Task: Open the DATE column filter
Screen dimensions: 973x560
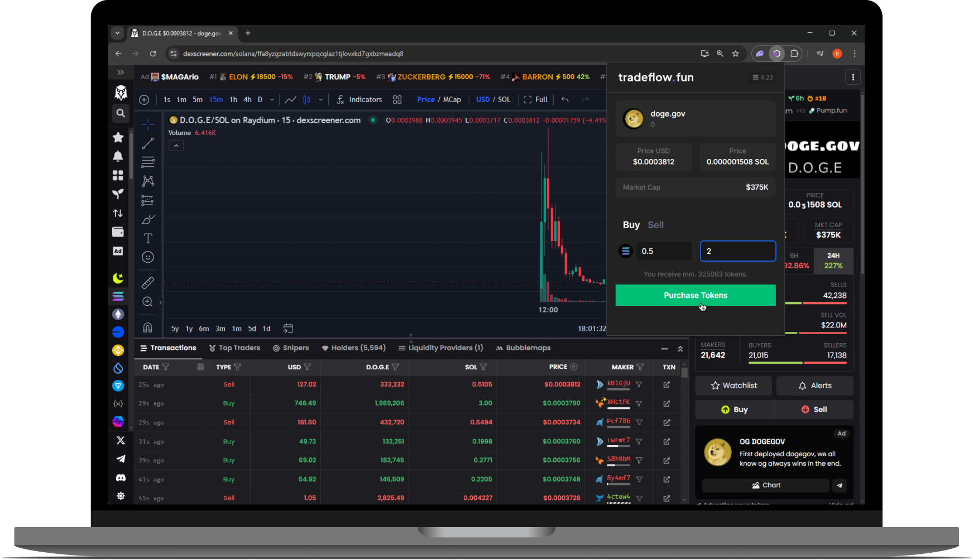Action: tap(166, 367)
